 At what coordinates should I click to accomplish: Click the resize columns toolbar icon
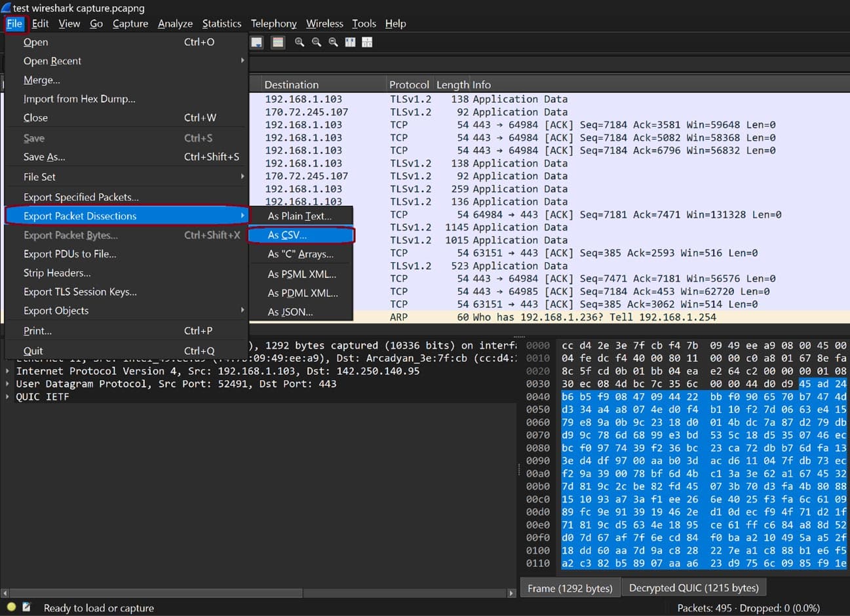click(x=351, y=42)
